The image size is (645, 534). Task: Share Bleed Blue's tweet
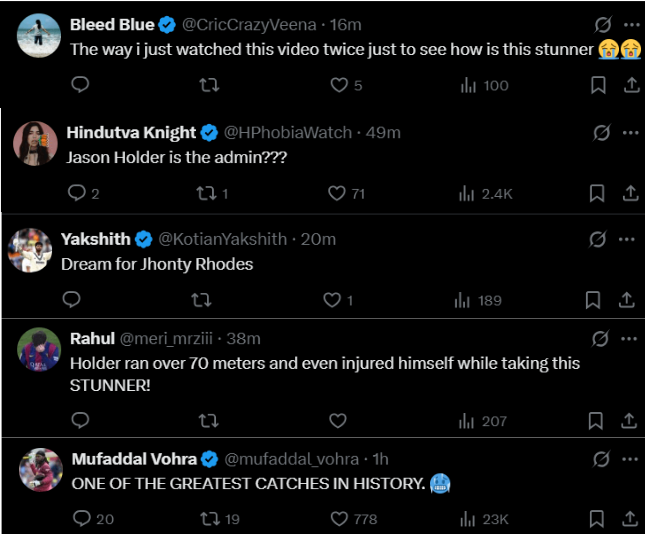point(631,85)
